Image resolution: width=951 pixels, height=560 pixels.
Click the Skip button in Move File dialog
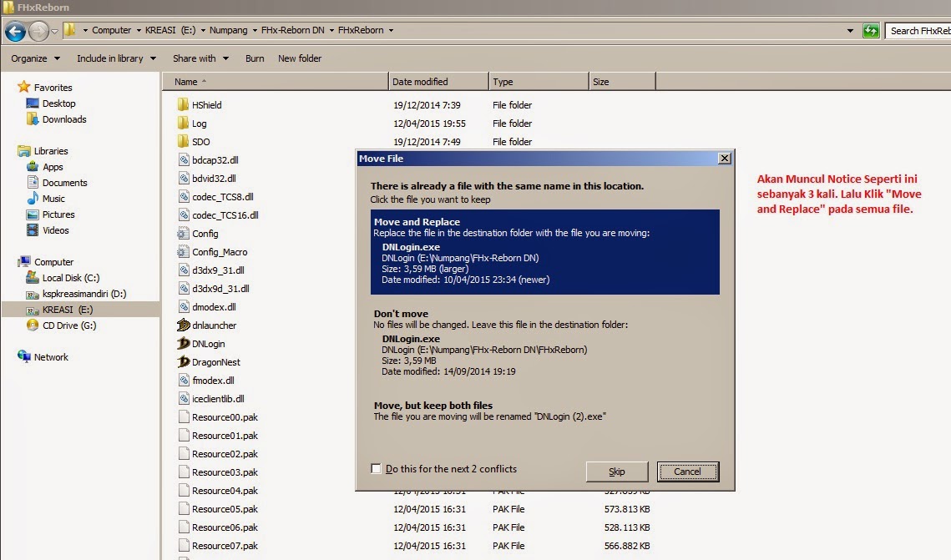617,472
